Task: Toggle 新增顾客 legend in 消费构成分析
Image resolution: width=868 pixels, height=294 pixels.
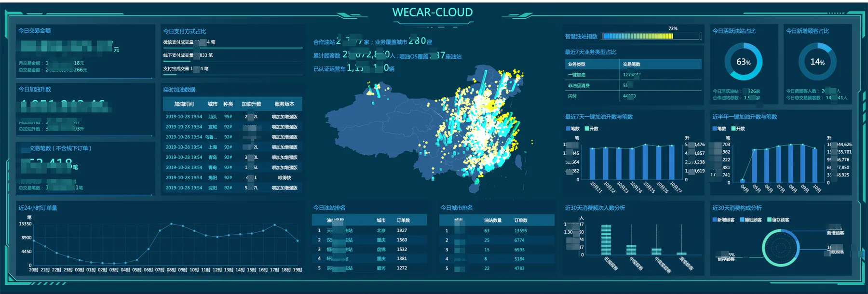Action: (x=724, y=220)
